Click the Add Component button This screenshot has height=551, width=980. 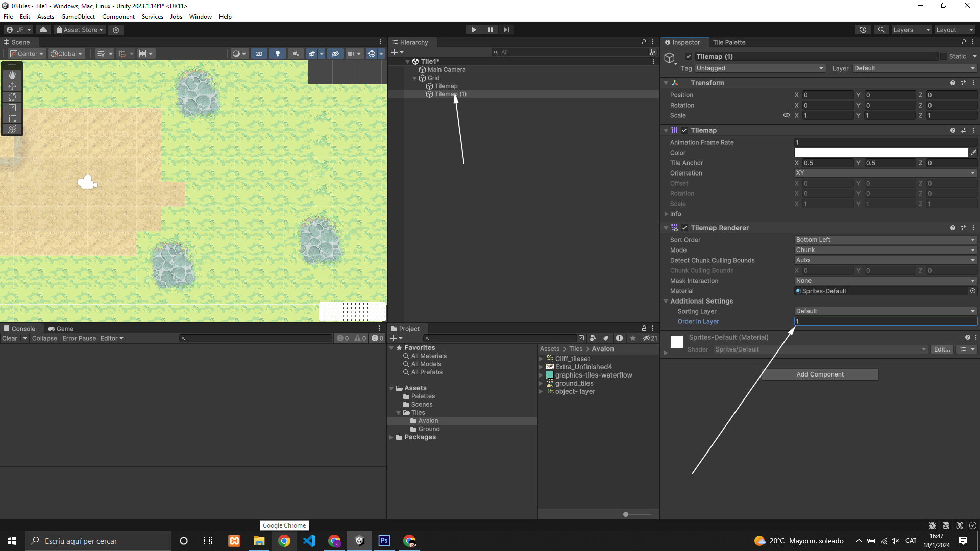pyautogui.click(x=820, y=374)
